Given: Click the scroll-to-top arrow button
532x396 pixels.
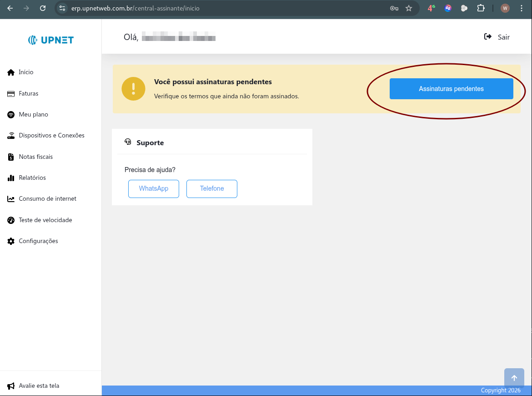Looking at the screenshot, I should tap(514, 377).
